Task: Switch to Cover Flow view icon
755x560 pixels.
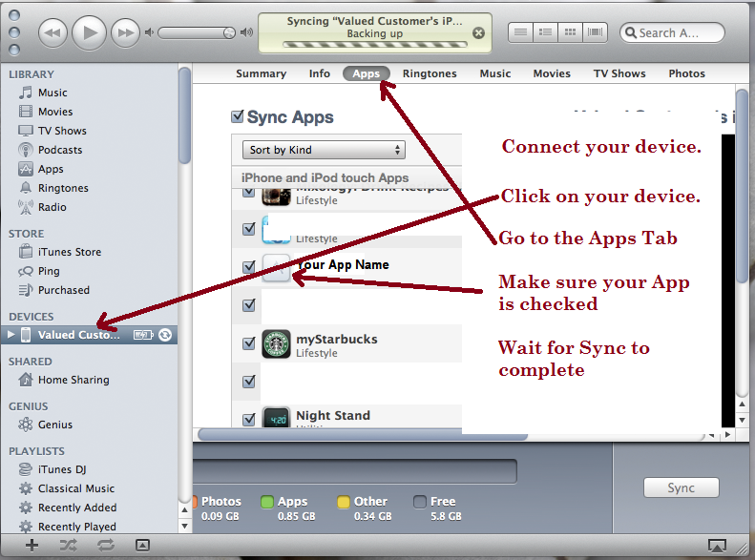Action: [596, 32]
